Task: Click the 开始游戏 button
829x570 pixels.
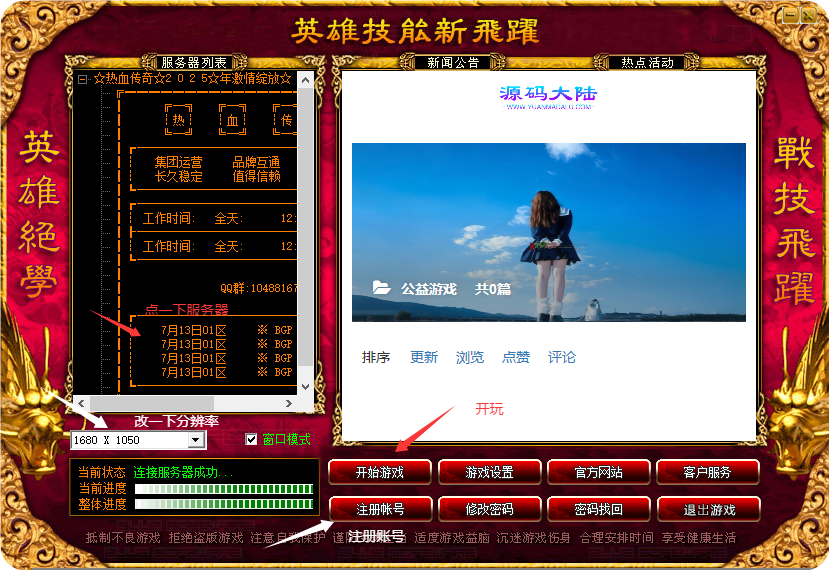Action: tap(380, 472)
